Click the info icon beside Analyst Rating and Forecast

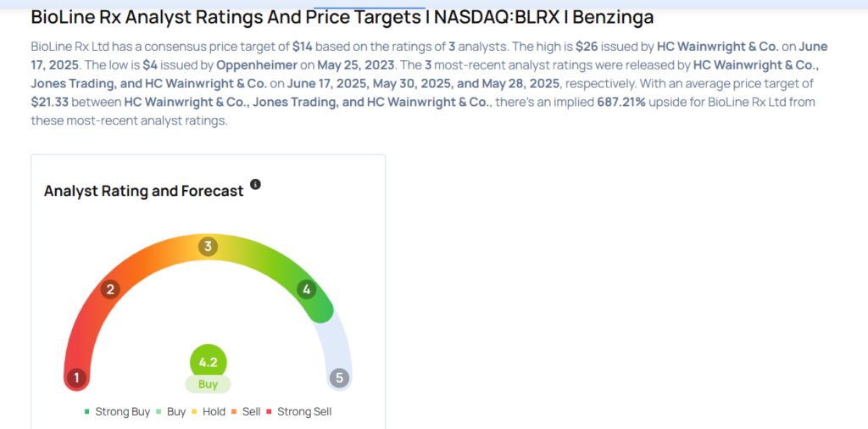click(256, 184)
